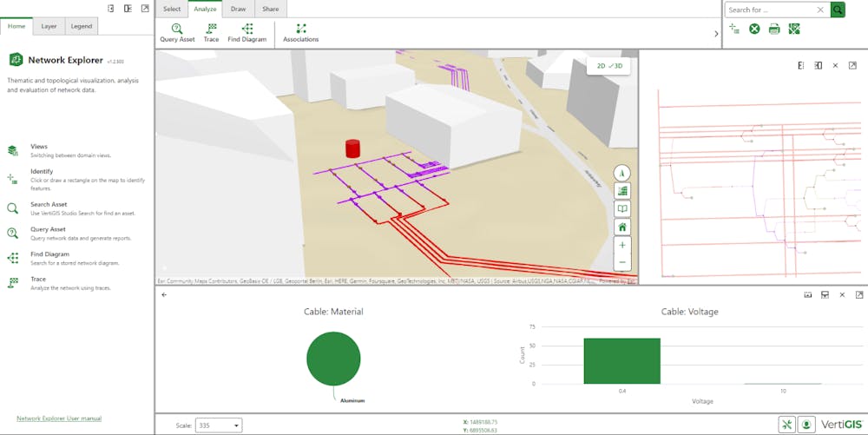
Task: Open the tools wrench icon in footer
Action: click(x=786, y=425)
